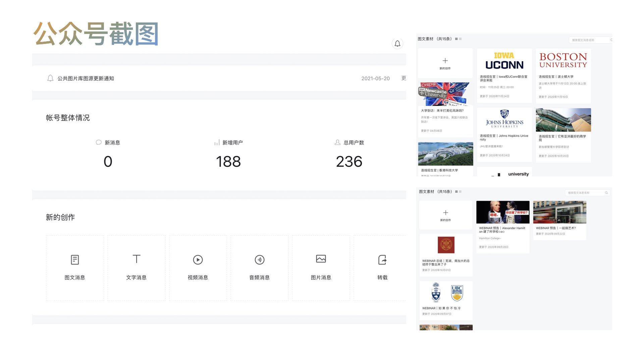This screenshot has height=362, width=644.
Task: Create a new 图文消息 article
Action: [75, 267]
